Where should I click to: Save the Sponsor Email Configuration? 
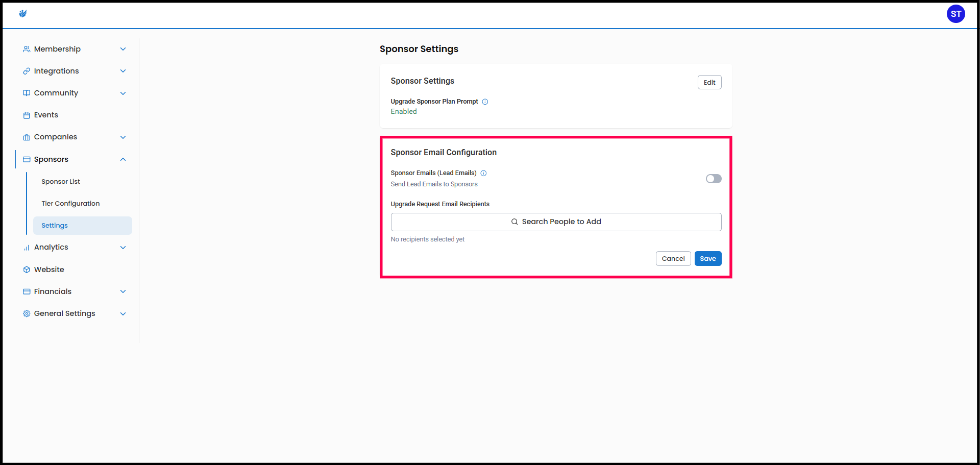(707, 259)
